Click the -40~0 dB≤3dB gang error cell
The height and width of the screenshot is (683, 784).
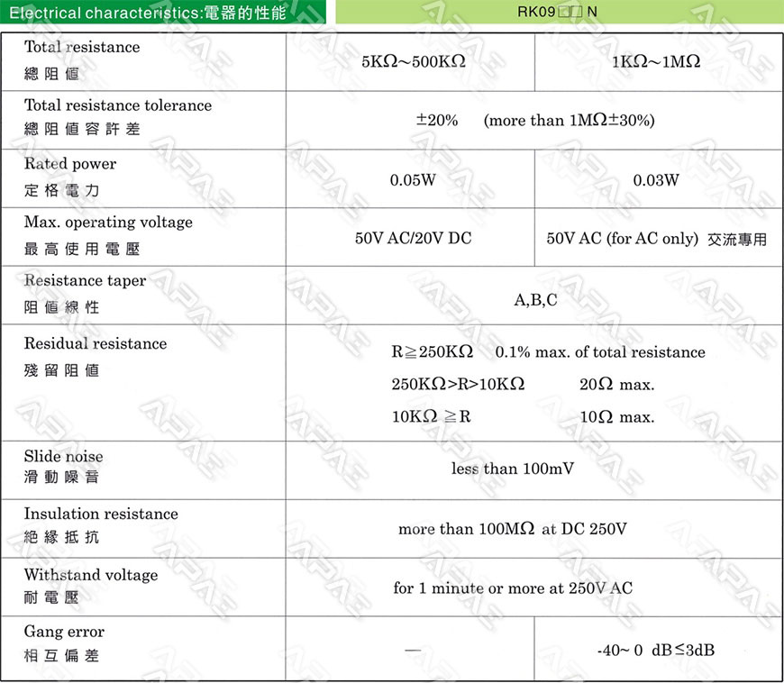point(655,650)
